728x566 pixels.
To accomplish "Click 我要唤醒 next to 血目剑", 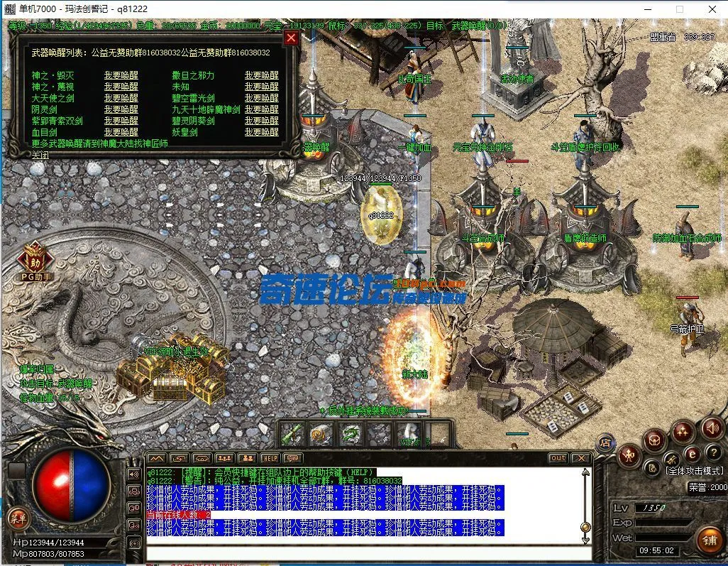I will click(121, 132).
